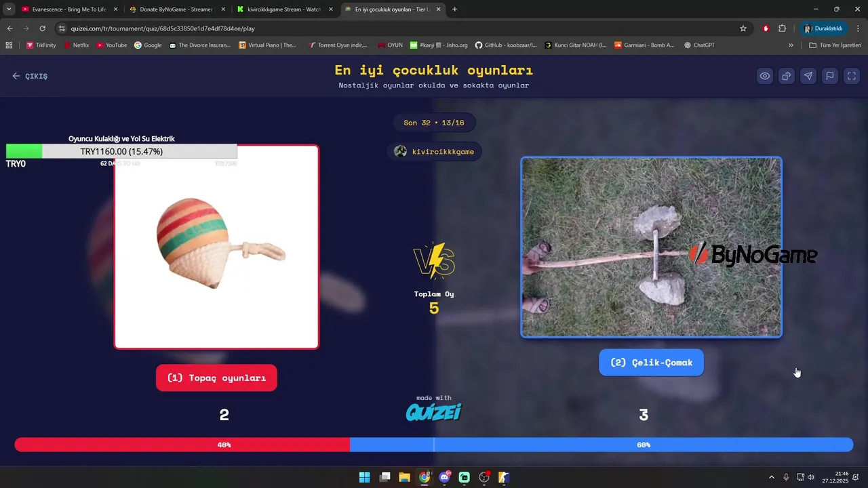Click the red 40% vote bar
This screenshot has height=488, width=868.
pyautogui.click(x=182, y=445)
